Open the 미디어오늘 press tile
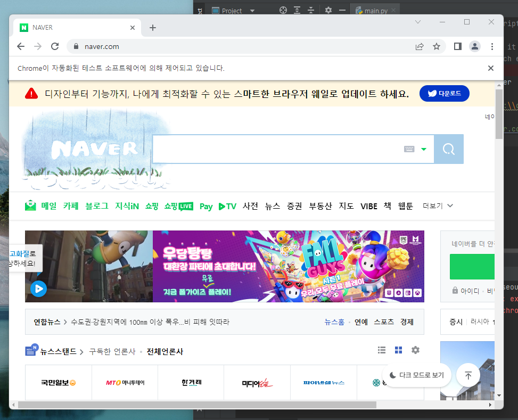This screenshot has width=518, height=420. click(x=257, y=382)
